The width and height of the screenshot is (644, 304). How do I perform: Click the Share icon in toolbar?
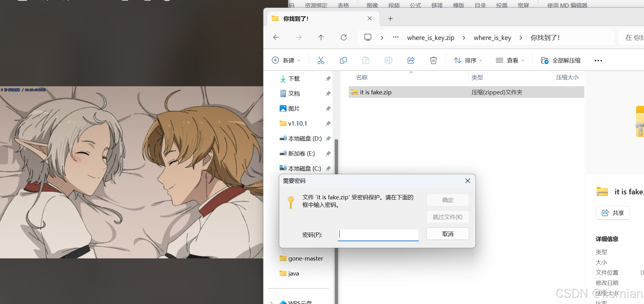(x=411, y=60)
